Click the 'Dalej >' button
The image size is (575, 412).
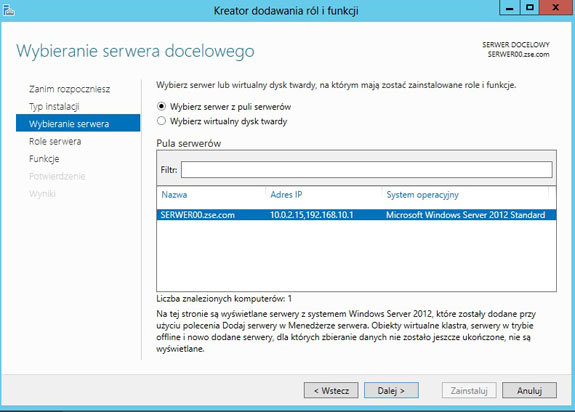click(391, 390)
